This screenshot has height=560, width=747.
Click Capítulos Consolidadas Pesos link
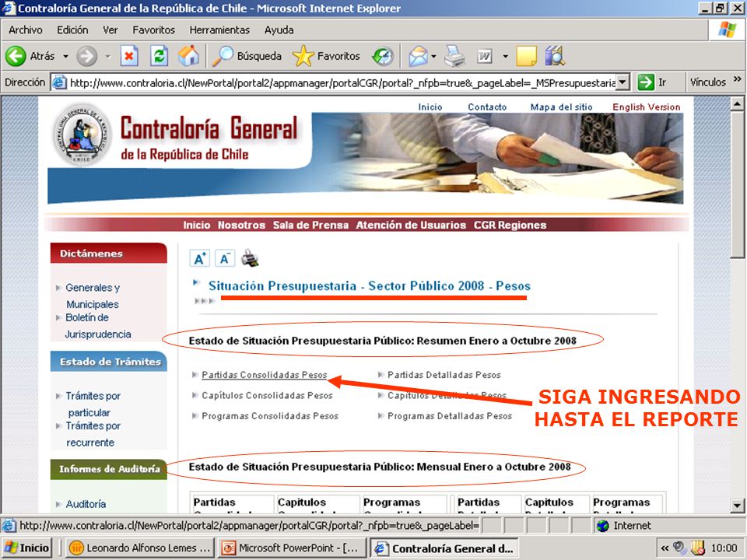267,395
